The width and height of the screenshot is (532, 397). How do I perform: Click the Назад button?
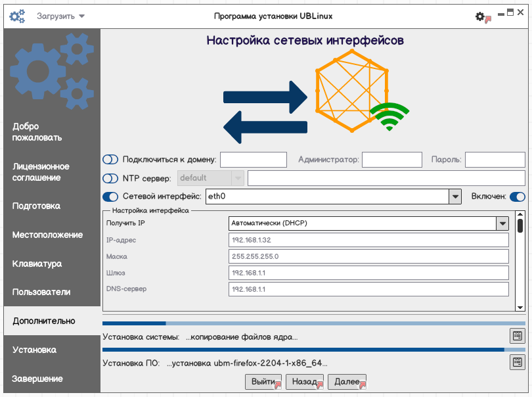coord(305,382)
